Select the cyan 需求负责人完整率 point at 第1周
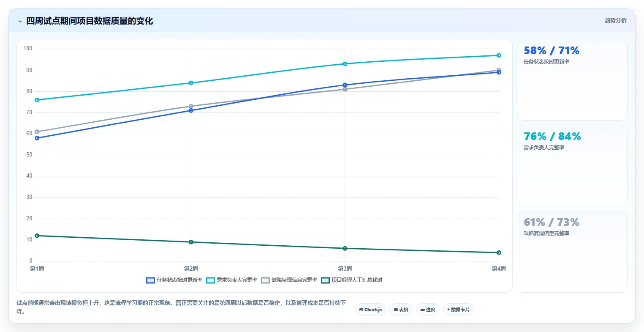Image resolution: width=644 pixels, height=332 pixels. (37, 100)
